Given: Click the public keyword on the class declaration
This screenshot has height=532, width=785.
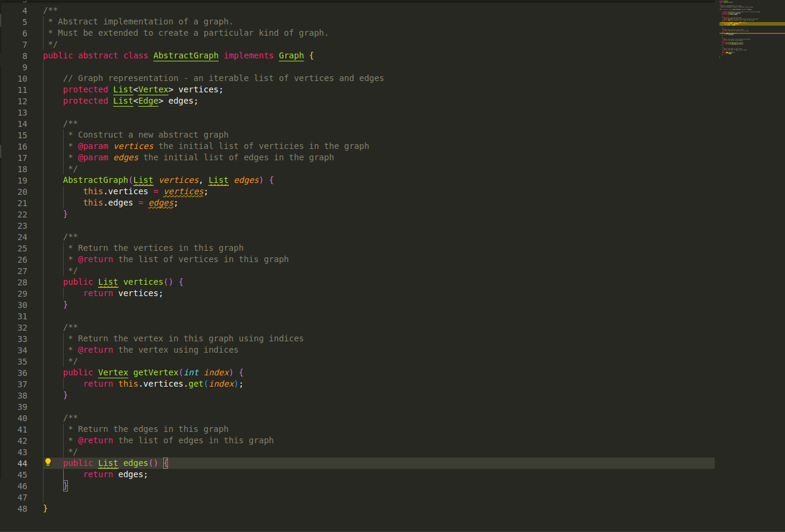Looking at the screenshot, I should coord(58,55).
